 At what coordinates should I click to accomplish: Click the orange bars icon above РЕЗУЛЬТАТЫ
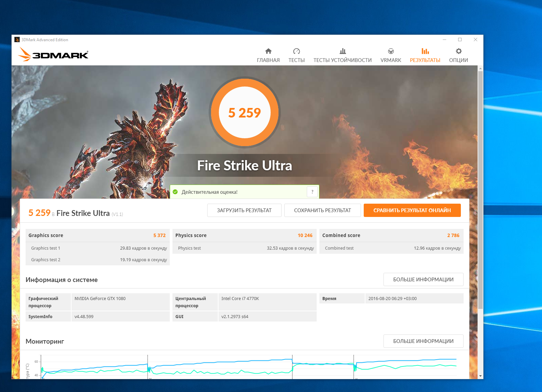click(425, 51)
